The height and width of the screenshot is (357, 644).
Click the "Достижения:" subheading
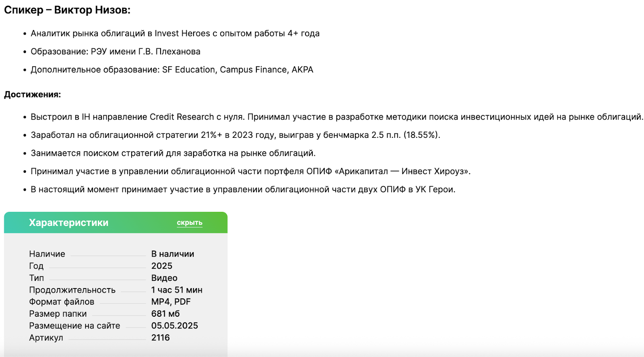(x=33, y=95)
